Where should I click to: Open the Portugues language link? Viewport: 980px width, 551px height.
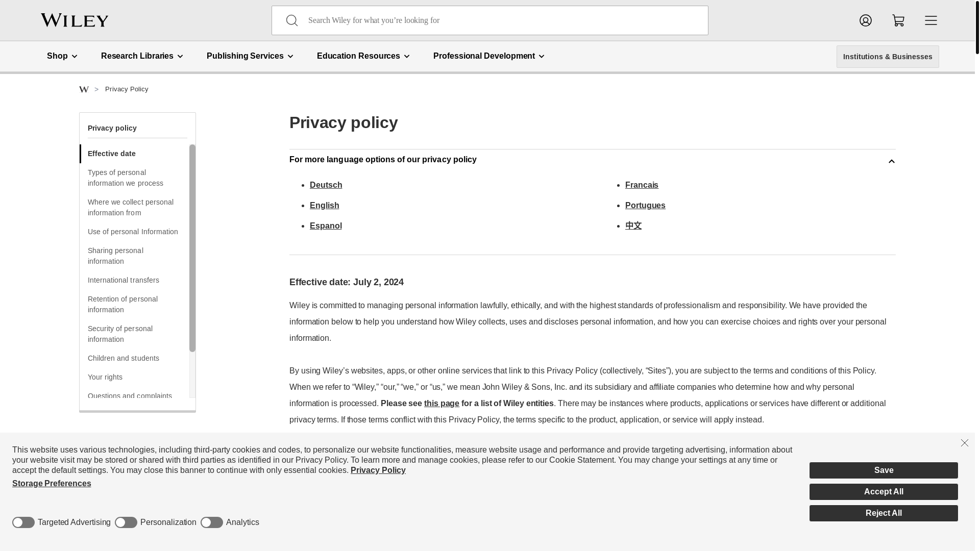(x=645, y=206)
